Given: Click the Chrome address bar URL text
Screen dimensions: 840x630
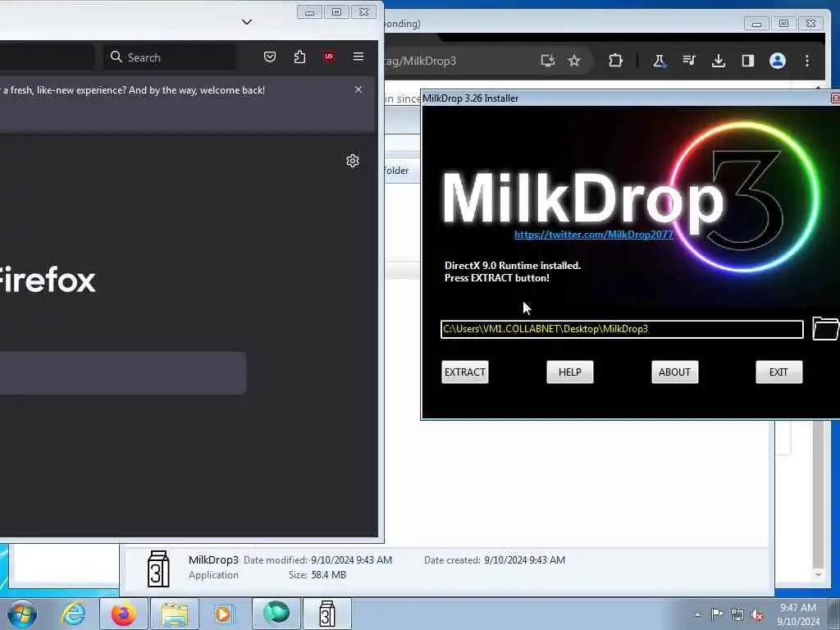Looking at the screenshot, I should point(421,61).
